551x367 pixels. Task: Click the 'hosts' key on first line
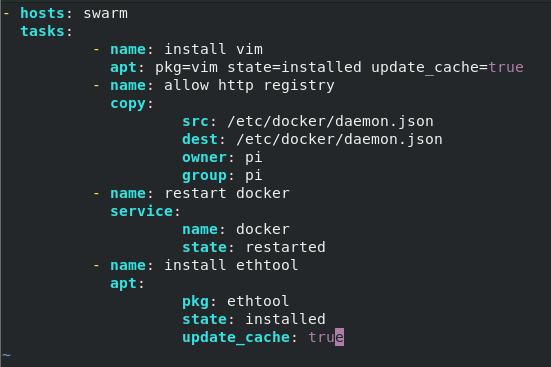point(42,13)
